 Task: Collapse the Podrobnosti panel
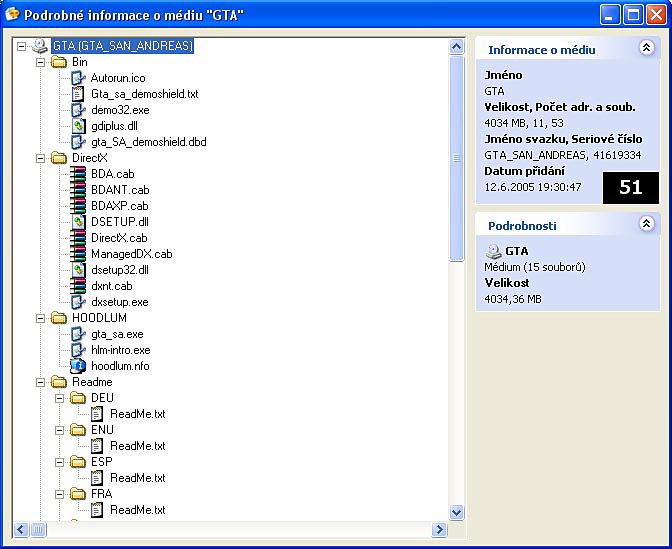(646, 223)
